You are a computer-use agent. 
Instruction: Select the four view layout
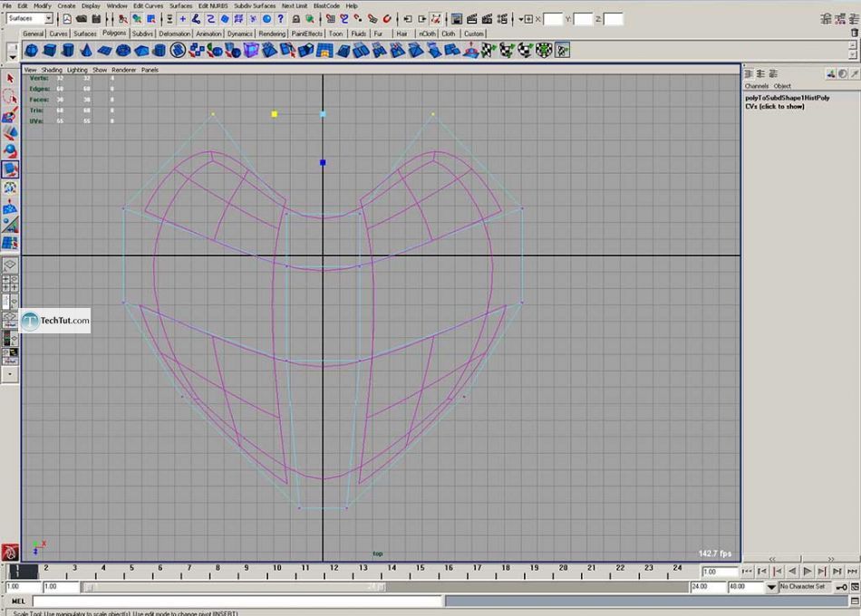coord(9,284)
